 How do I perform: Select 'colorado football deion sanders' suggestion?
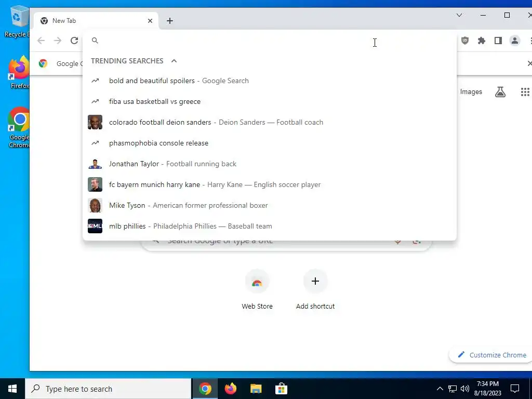pyautogui.click(x=270, y=122)
